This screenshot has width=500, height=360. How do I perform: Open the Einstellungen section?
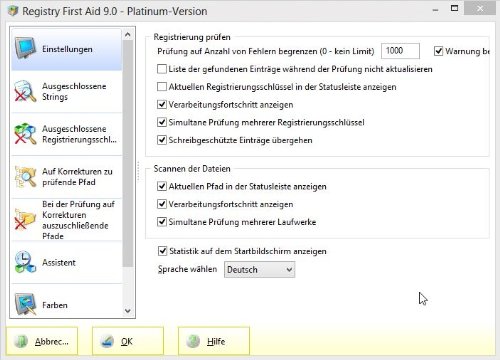click(x=67, y=49)
